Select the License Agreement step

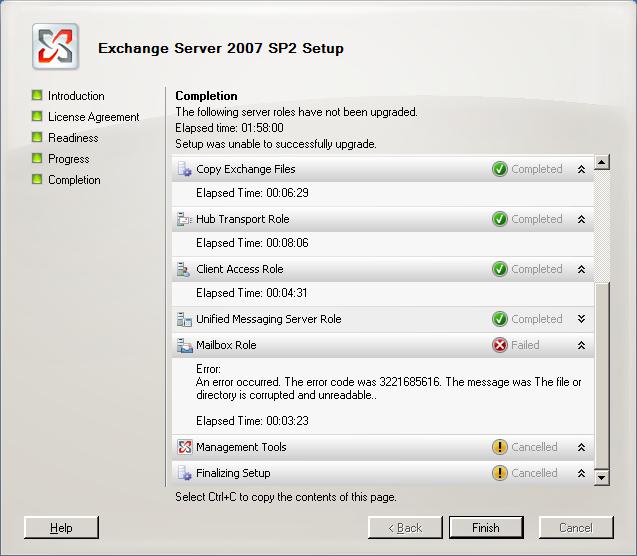(93, 117)
